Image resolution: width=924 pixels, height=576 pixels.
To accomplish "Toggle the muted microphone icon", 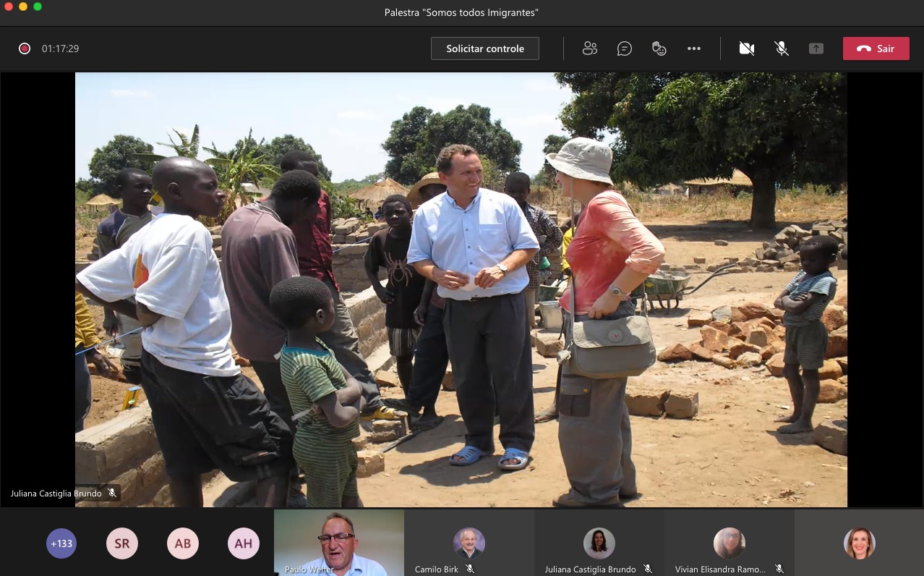I will point(782,48).
